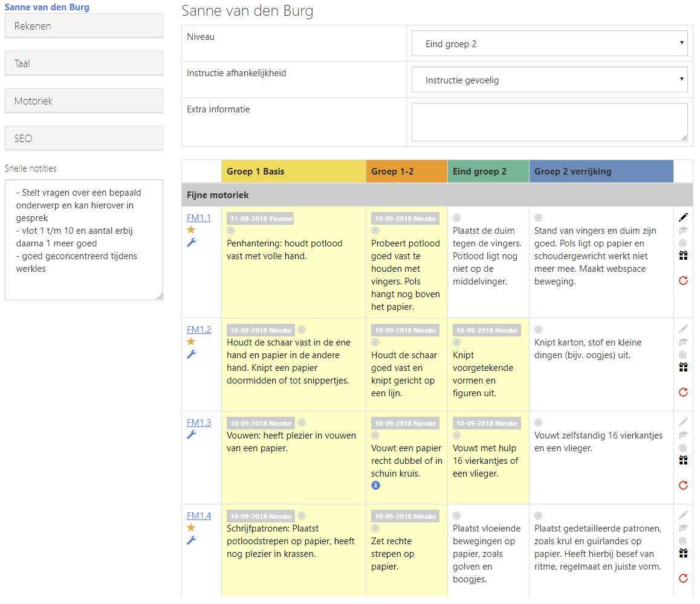Open the Rekenen section in sidebar
The width and height of the screenshot is (700, 604).
tap(84, 26)
